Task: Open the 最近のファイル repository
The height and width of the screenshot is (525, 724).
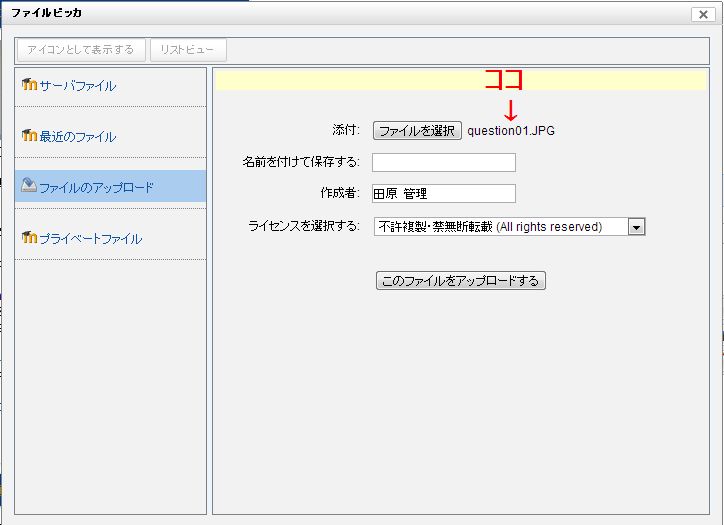Action: 77,137
